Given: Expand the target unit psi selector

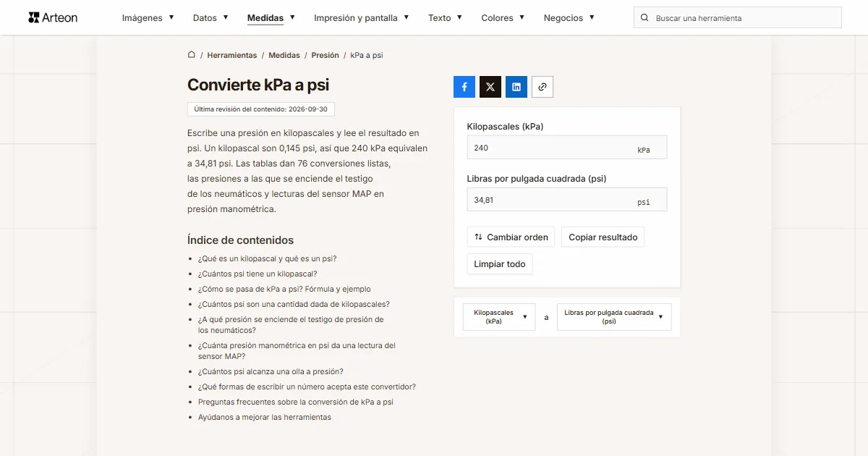Looking at the screenshot, I should click(614, 317).
